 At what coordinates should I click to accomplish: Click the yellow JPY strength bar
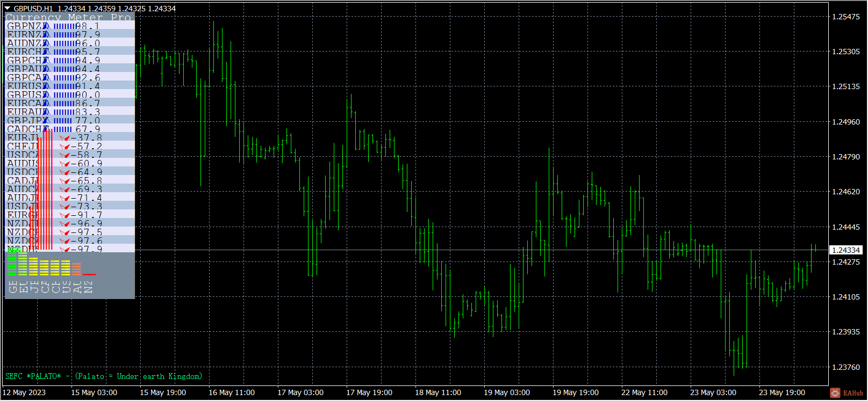[33, 267]
